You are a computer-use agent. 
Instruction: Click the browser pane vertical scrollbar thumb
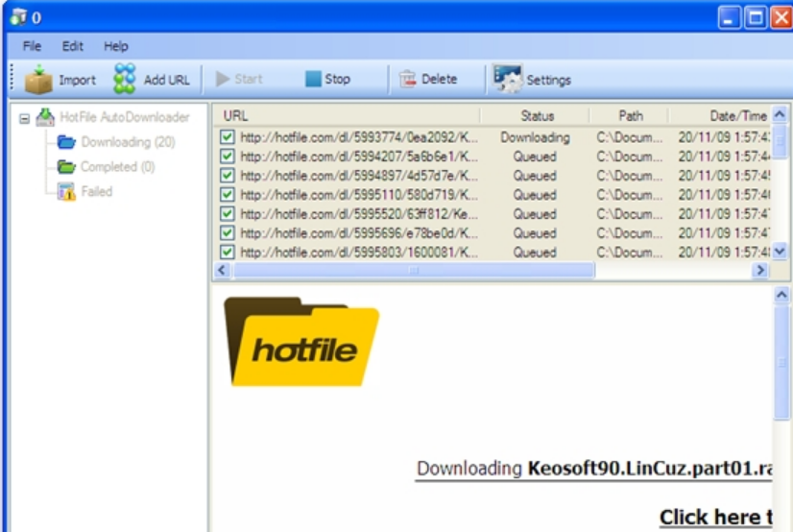[781, 362]
